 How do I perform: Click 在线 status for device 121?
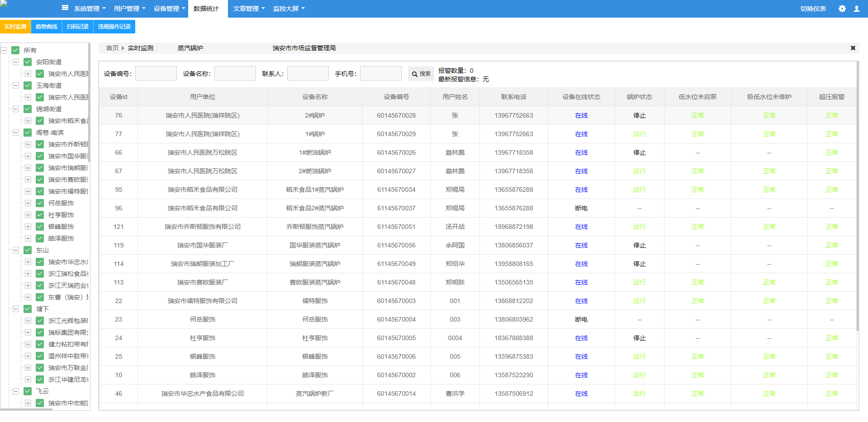point(581,227)
